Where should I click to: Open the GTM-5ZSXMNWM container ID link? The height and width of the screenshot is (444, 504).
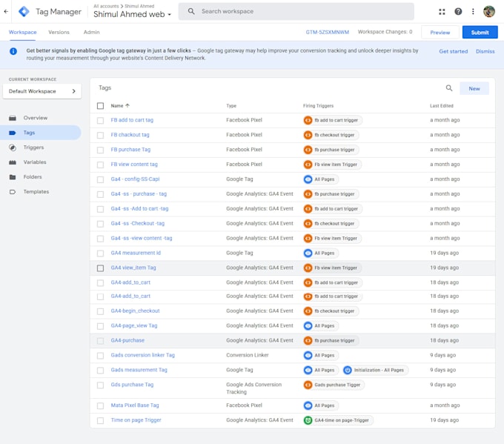coord(327,32)
